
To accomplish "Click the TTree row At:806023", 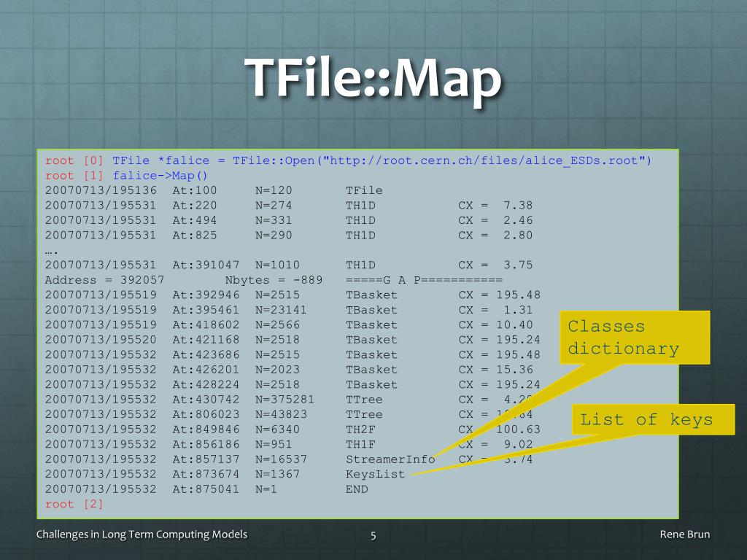I will click(x=289, y=414).
